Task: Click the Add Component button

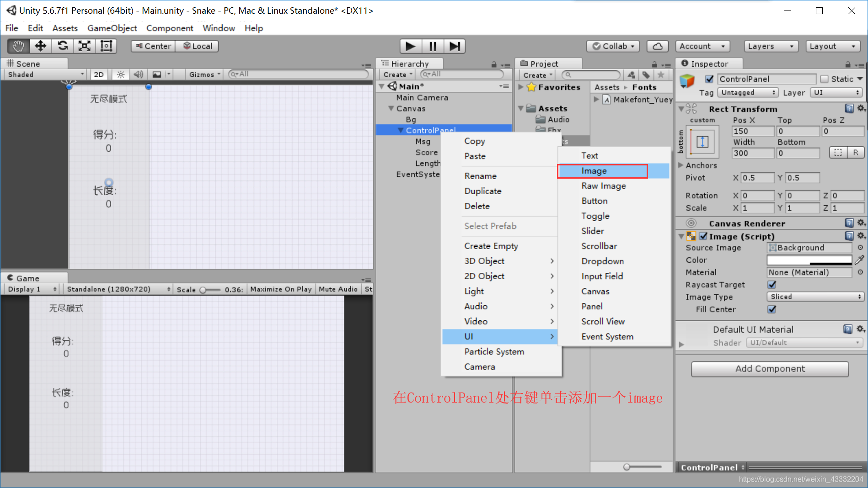Action: tap(770, 369)
